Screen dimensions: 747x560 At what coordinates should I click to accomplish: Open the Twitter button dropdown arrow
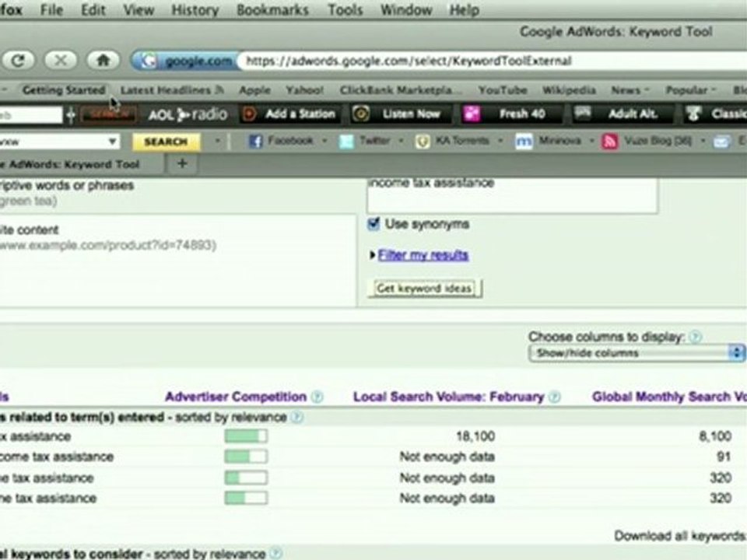tap(401, 141)
